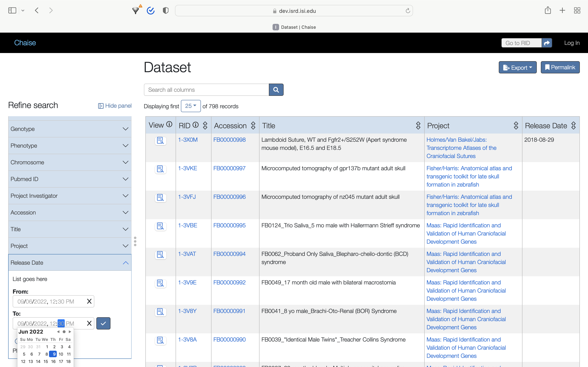Click RID column info icon
This screenshot has height=367, width=588.
tap(196, 125)
